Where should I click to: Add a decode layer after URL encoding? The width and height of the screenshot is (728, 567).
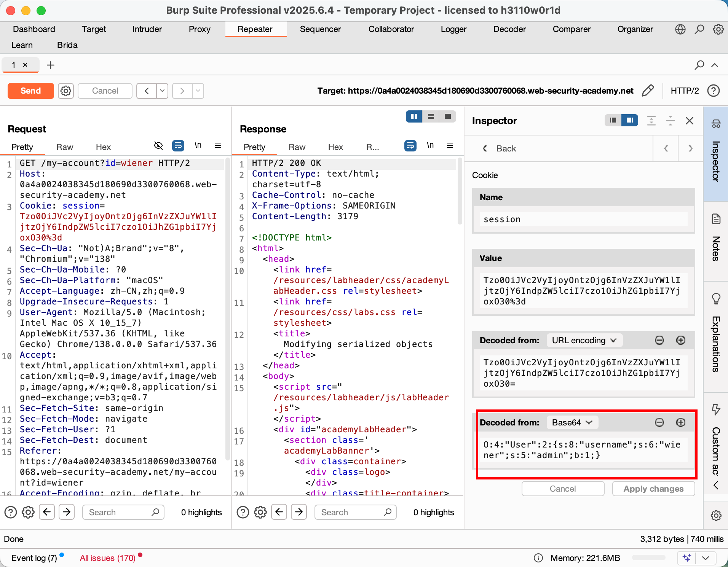[681, 340]
